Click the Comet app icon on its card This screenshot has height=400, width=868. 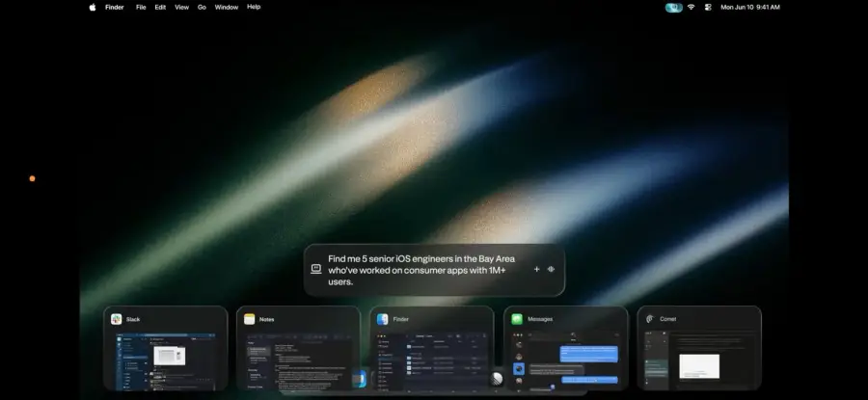(650, 319)
